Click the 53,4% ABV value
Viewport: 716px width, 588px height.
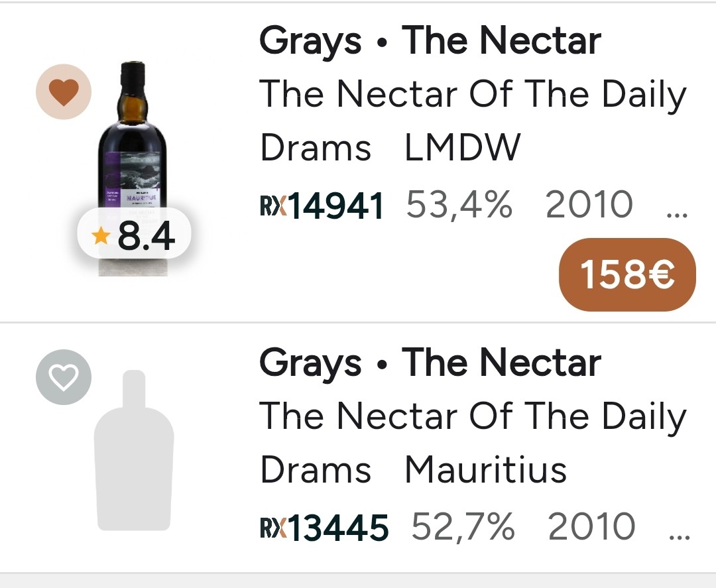point(459,205)
